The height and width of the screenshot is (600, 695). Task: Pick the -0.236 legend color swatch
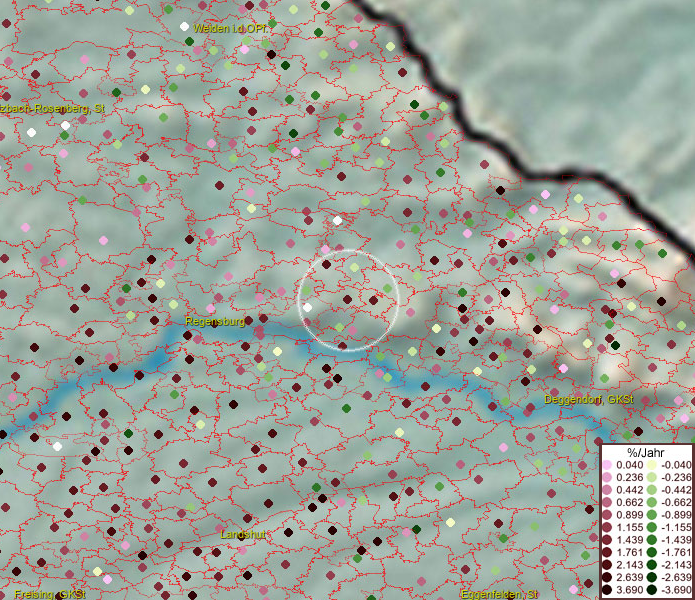(652, 477)
